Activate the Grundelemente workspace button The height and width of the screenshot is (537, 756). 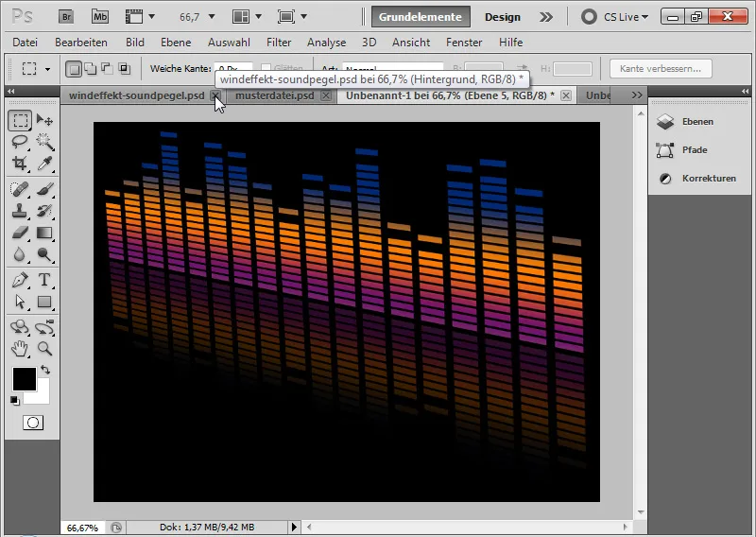click(x=421, y=17)
